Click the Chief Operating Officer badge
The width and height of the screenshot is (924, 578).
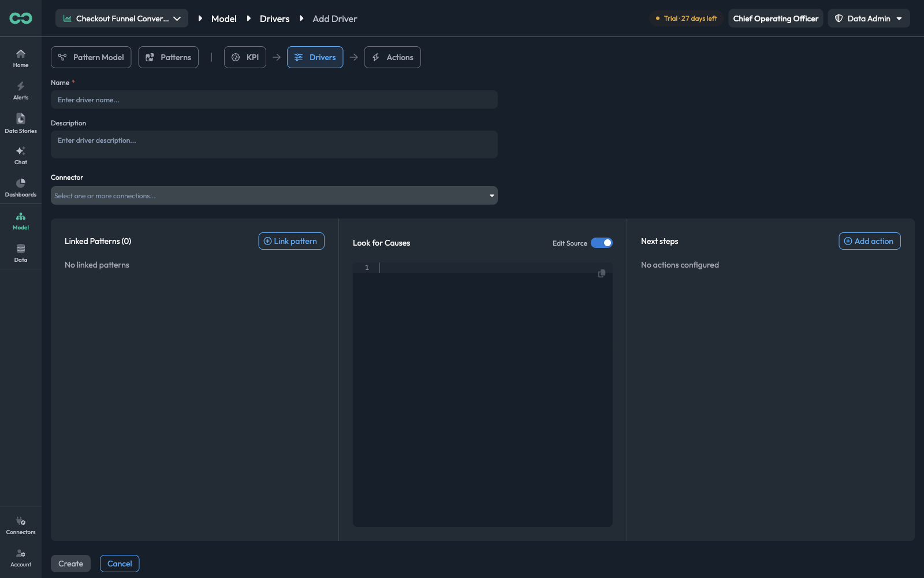point(776,18)
